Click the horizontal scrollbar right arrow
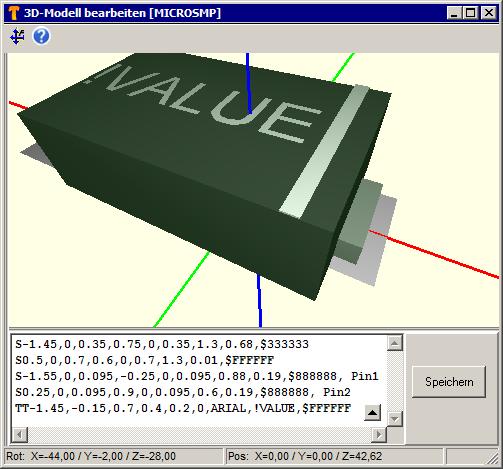The height and width of the screenshot is (469, 503). click(x=379, y=435)
